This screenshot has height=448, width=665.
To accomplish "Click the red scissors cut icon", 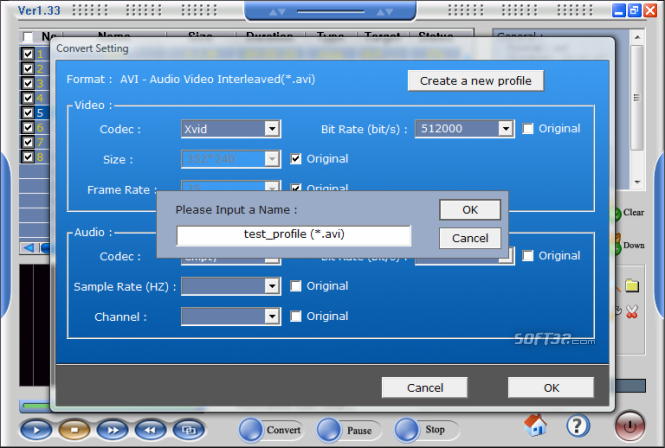I will tap(632, 311).
